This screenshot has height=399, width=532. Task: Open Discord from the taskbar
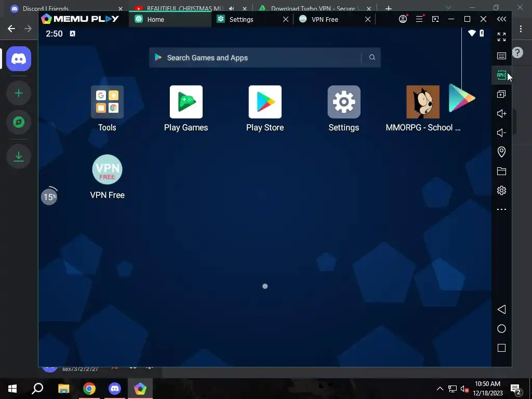click(115, 389)
